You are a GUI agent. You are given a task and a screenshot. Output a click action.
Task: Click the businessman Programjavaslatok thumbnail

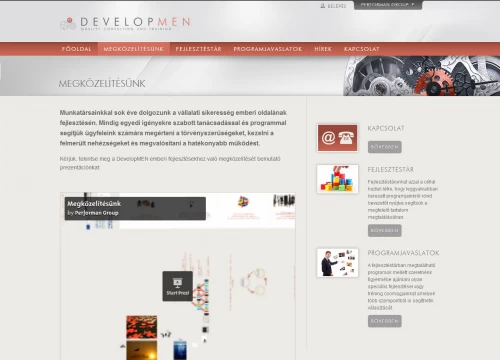pos(337,263)
